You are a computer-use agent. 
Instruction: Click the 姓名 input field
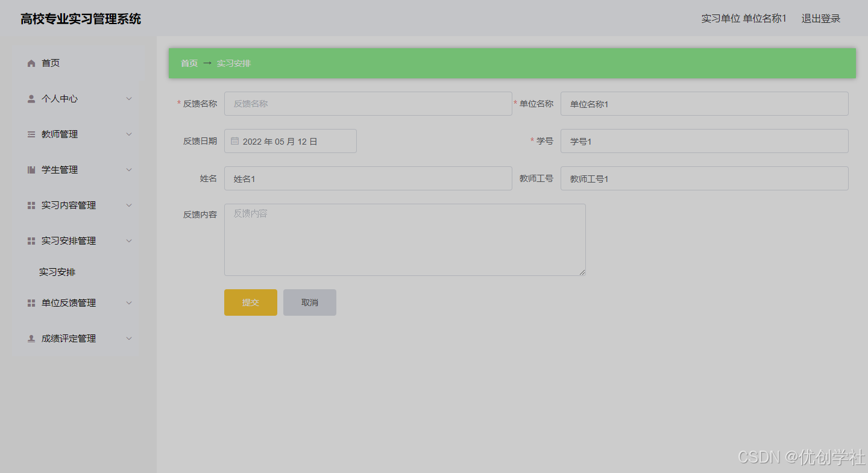pos(368,178)
